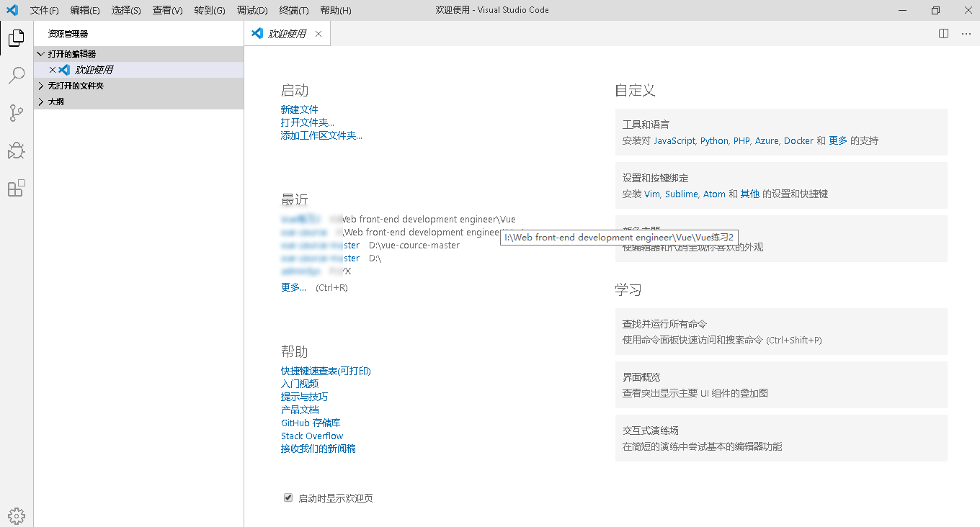Open the Source Control view icon

coord(17,113)
